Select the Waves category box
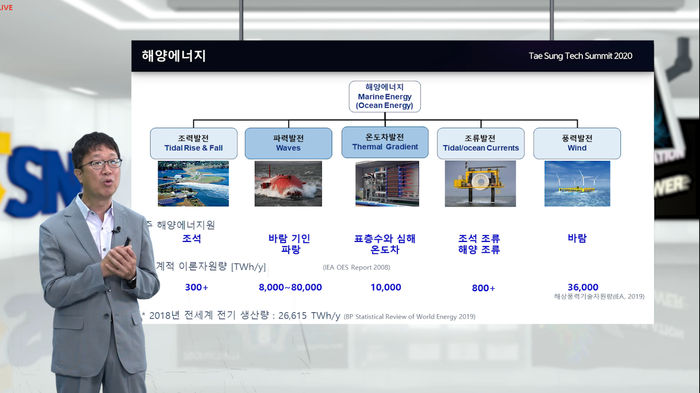Screen dimensions: 700x393 [x=288, y=143]
